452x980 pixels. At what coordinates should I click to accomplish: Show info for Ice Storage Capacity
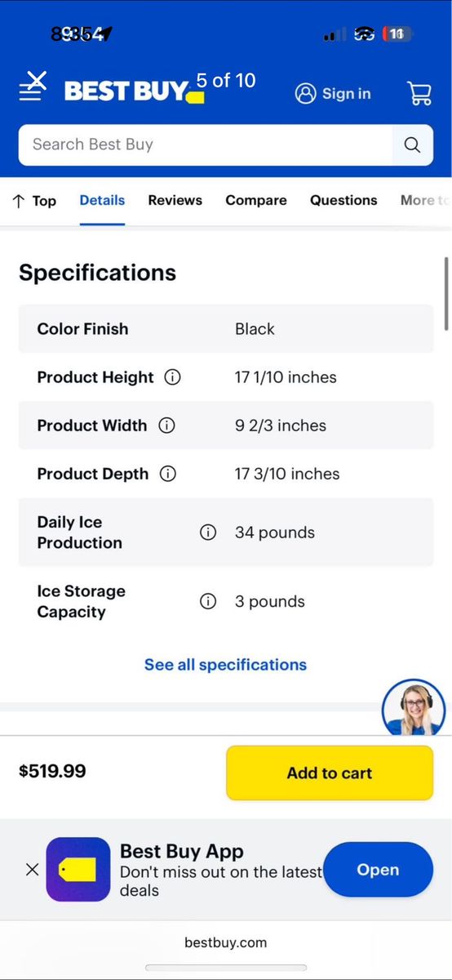tap(208, 602)
